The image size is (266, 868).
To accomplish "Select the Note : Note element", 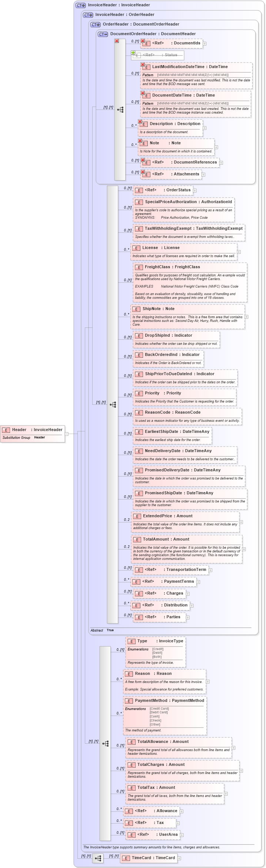I will pyautogui.click(x=176, y=147).
